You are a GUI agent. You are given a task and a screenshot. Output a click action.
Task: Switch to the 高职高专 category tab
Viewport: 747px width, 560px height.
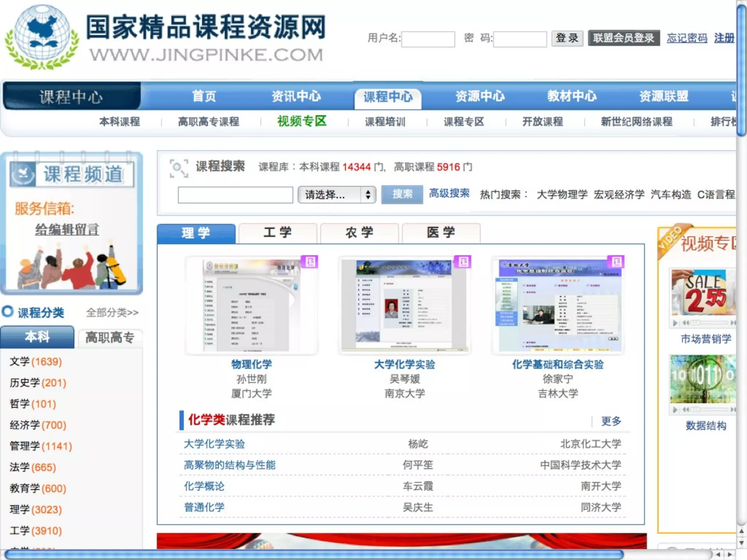pyautogui.click(x=109, y=337)
